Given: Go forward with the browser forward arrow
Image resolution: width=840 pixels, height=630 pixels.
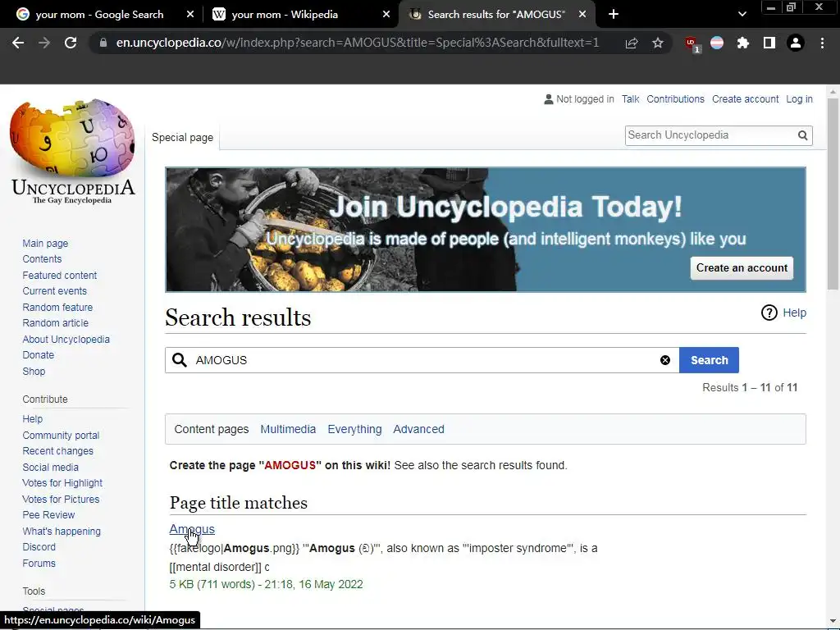Looking at the screenshot, I should [x=44, y=43].
